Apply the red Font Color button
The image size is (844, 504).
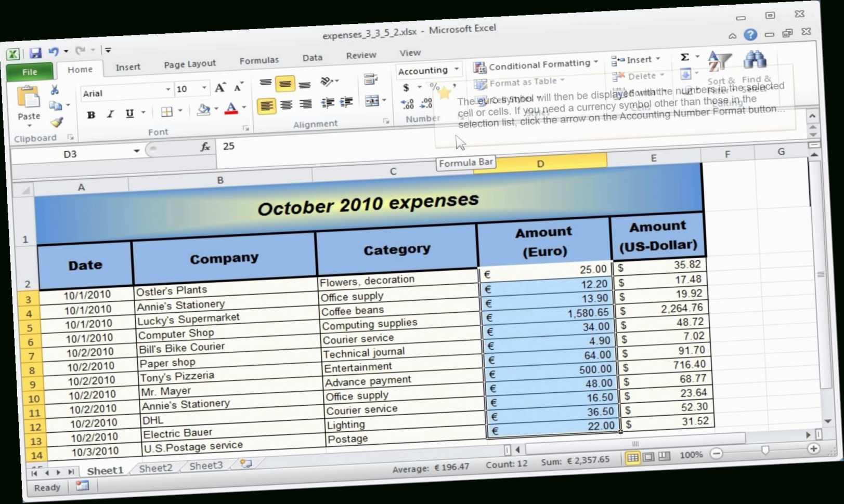pos(231,109)
